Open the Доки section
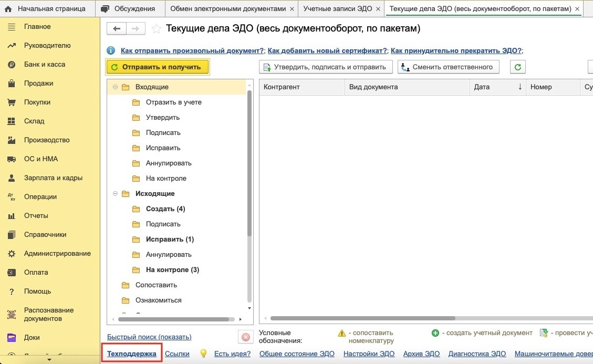The width and height of the screenshot is (593, 364). (32, 338)
